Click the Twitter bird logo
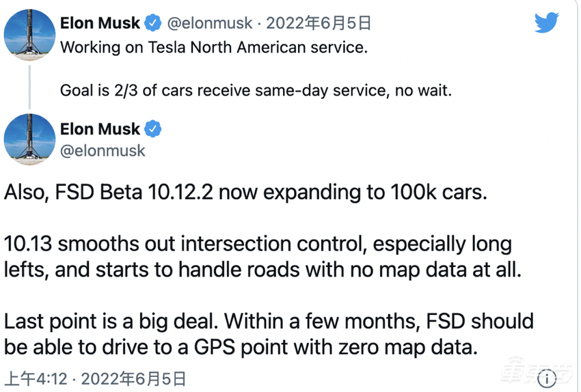The width and height of the screenshot is (581, 392). (x=546, y=23)
